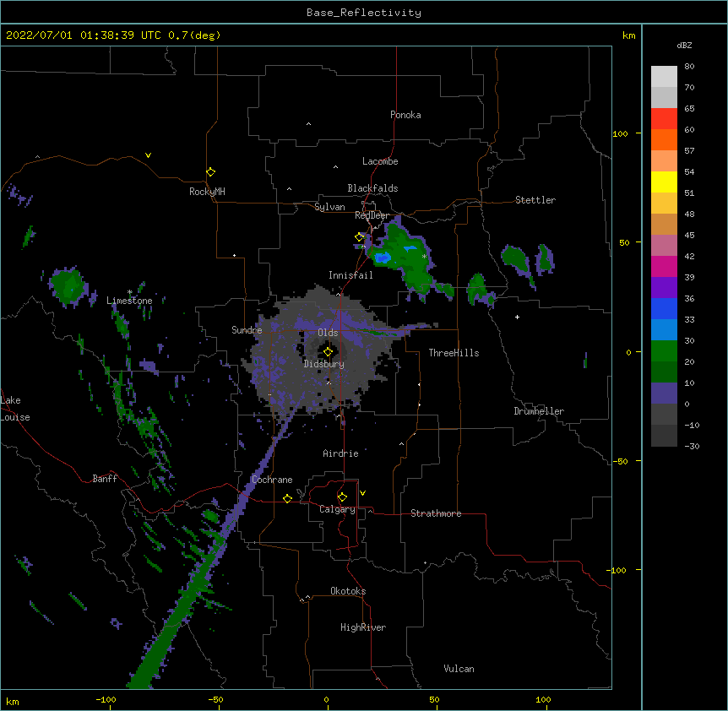Select the blue 33 dBZ legend color

(x=664, y=308)
